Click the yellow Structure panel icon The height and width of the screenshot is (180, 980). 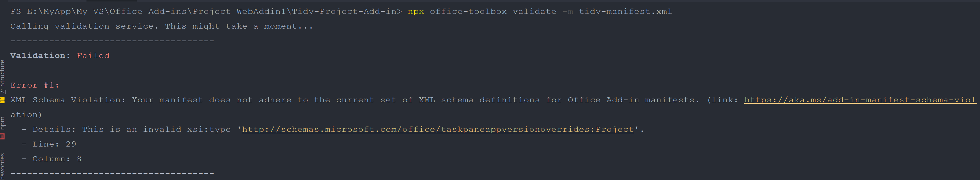click(x=2, y=100)
